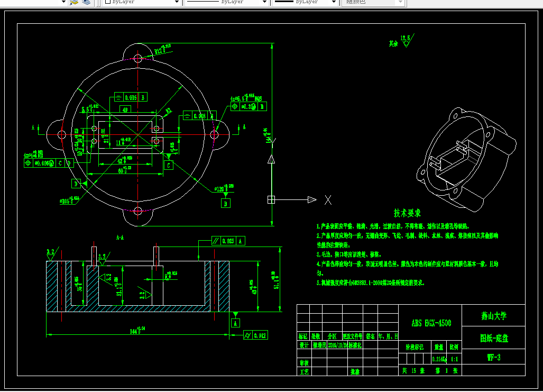Select the 阶段标记 title block cell
The height and width of the screenshot is (392, 543).
tap(415, 347)
